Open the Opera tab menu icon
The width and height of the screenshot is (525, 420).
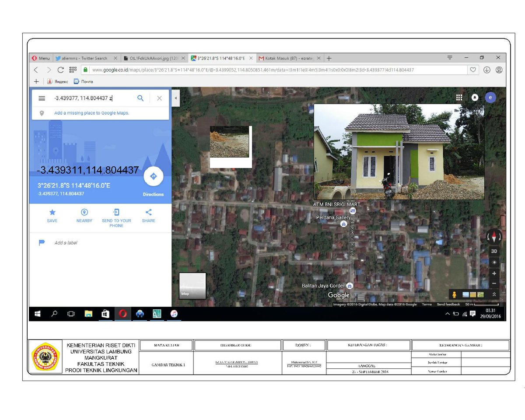pyautogui.click(x=450, y=58)
